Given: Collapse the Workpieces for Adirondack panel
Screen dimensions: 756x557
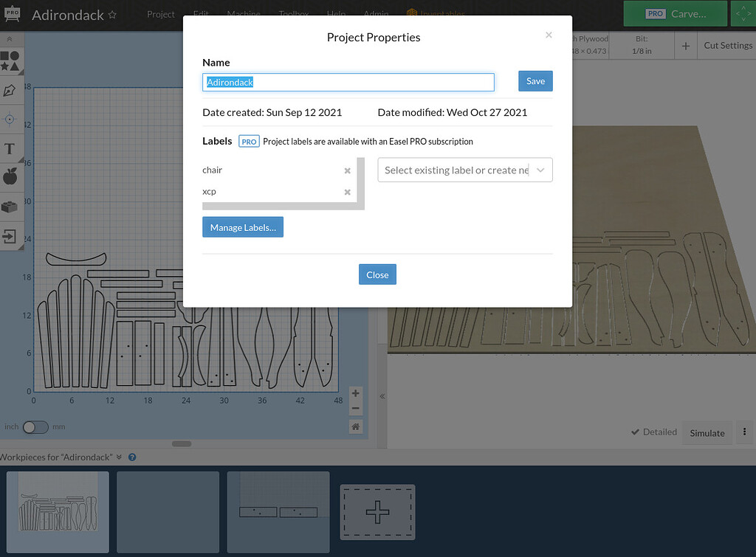Looking at the screenshot, I should (x=120, y=457).
